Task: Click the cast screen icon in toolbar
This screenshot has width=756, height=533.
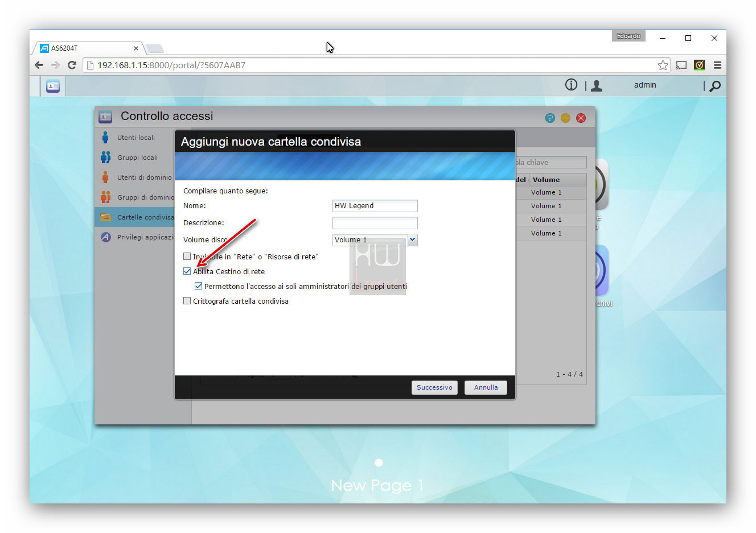Action: [681, 65]
